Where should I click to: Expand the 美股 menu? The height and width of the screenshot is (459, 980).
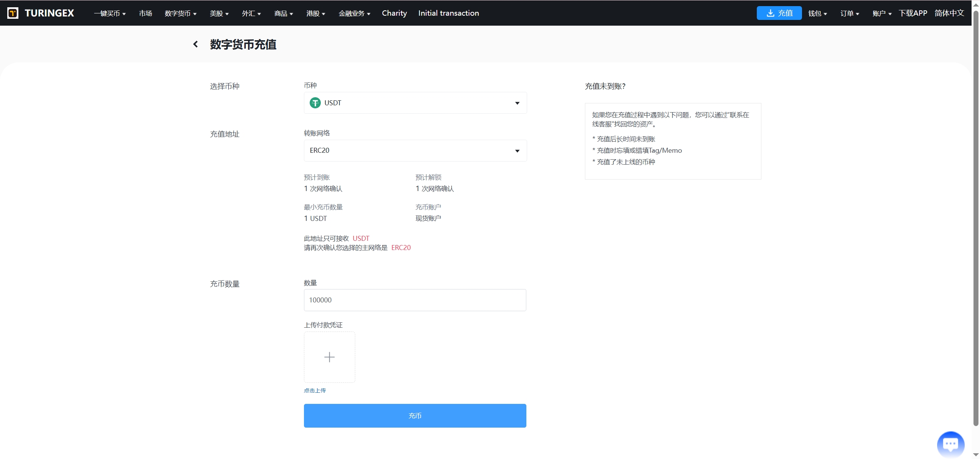219,13
